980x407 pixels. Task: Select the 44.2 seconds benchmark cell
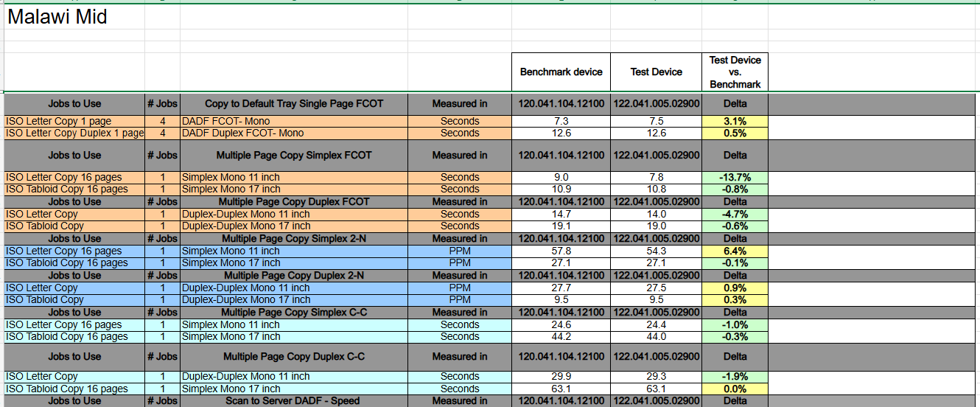(561, 337)
